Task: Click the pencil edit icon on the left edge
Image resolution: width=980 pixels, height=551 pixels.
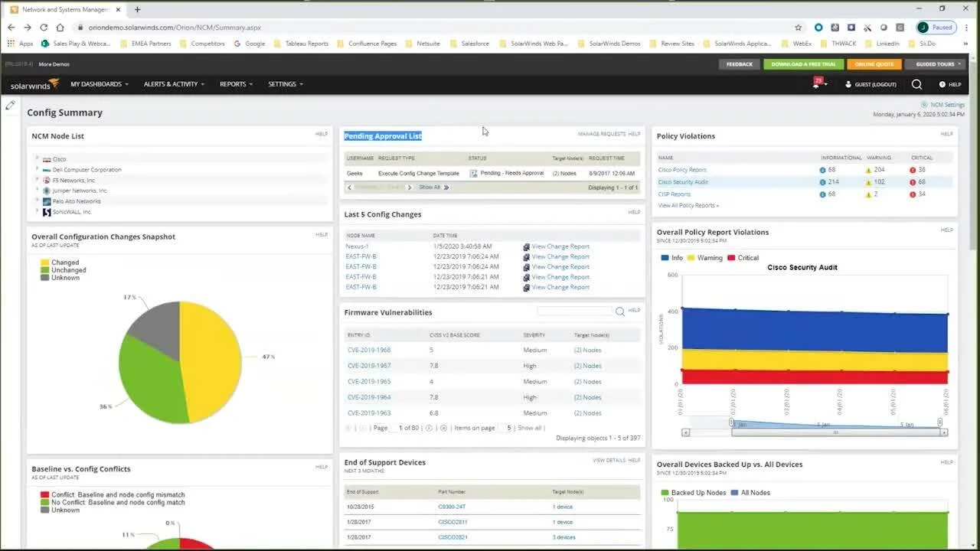Action: pos(10,106)
